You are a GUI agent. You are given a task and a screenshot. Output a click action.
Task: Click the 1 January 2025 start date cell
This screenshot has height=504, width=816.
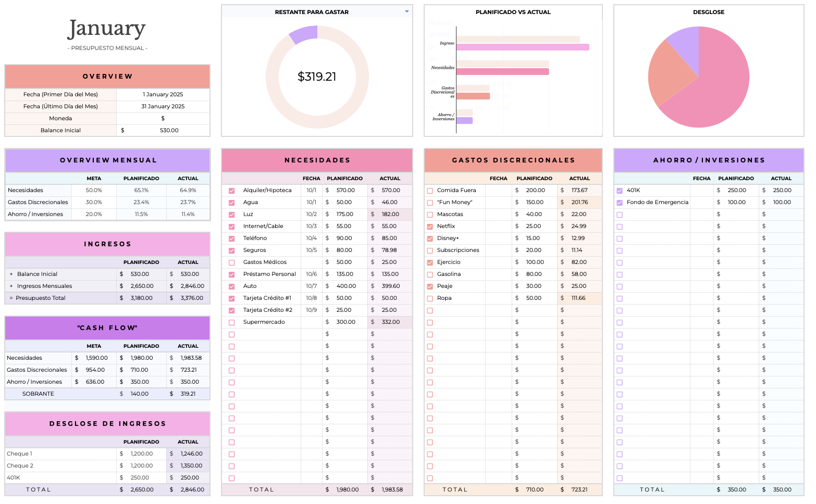coord(163,94)
